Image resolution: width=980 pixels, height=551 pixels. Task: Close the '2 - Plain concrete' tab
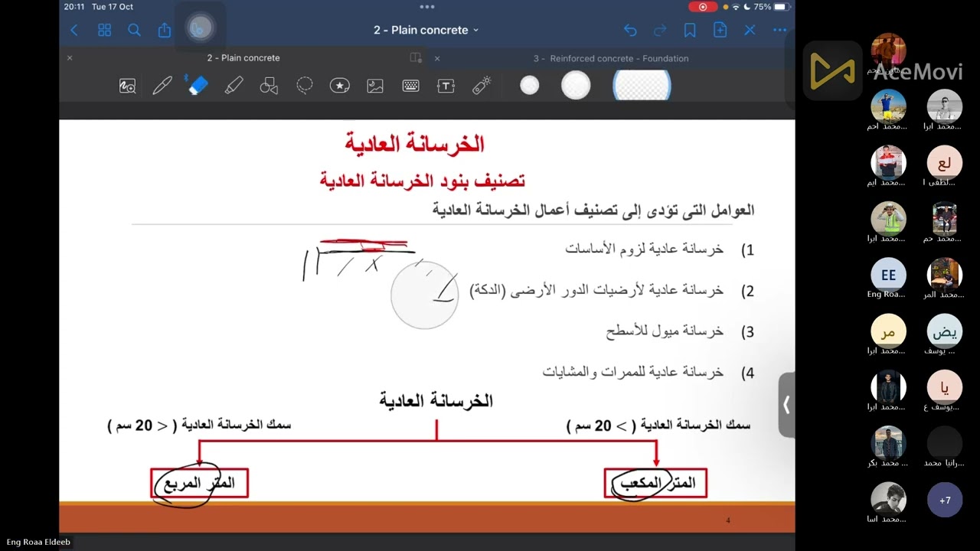click(x=70, y=58)
